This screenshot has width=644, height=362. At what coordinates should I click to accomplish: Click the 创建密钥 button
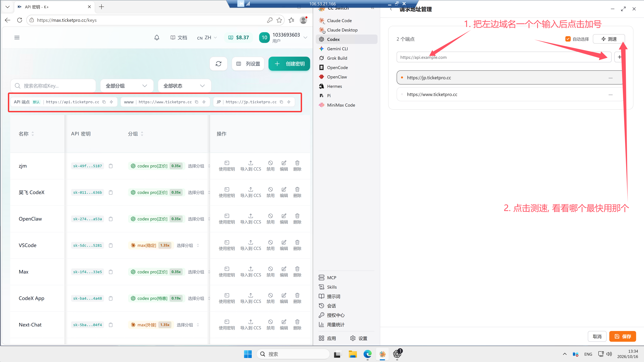289,64
